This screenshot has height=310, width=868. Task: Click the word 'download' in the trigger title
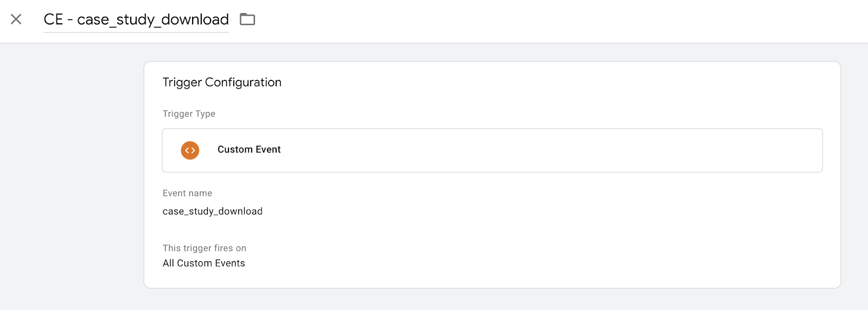pyautogui.click(x=195, y=20)
